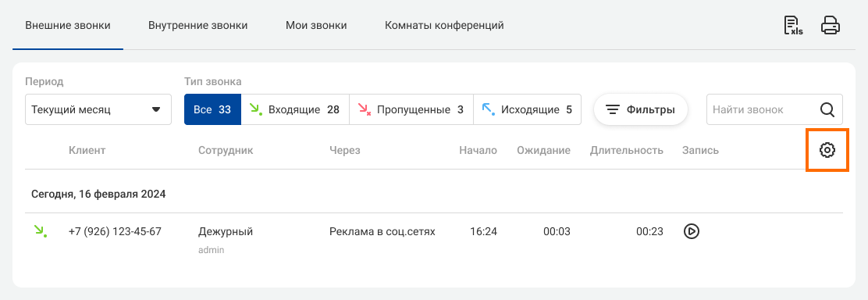Click the printer icon
This screenshot has width=868, height=300.
831,26
